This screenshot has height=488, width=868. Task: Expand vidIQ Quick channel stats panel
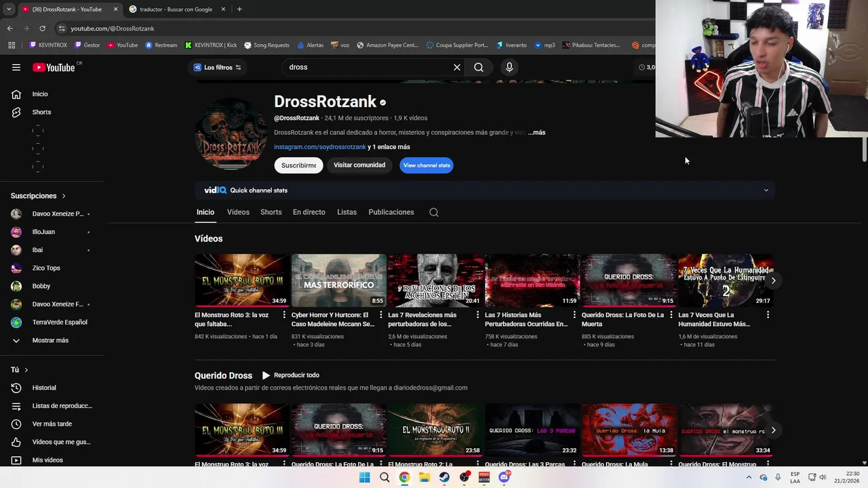tap(766, 190)
